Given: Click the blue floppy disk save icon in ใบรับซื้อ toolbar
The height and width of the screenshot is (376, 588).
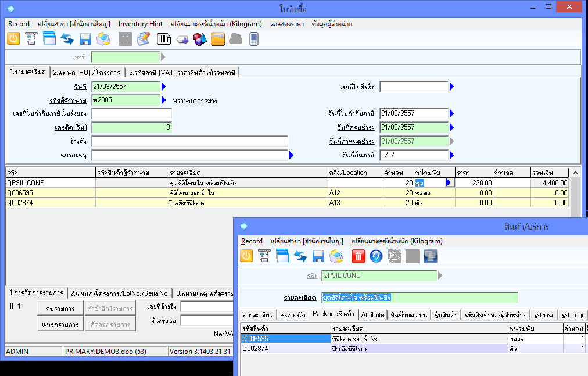Looking at the screenshot, I should tap(85, 39).
